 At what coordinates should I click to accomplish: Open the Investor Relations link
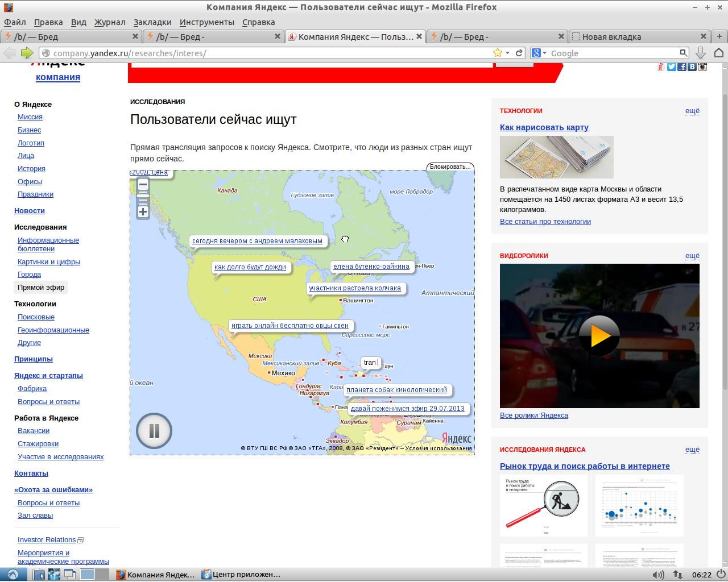point(47,540)
